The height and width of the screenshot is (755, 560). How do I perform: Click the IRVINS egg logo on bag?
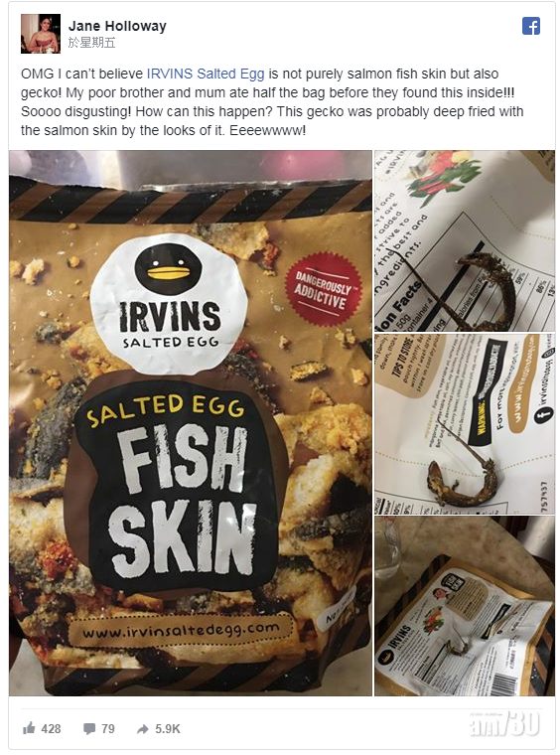(x=170, y=303)
